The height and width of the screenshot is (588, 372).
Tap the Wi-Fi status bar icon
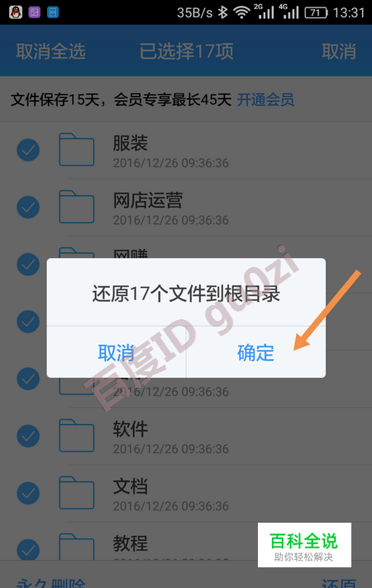241,12
